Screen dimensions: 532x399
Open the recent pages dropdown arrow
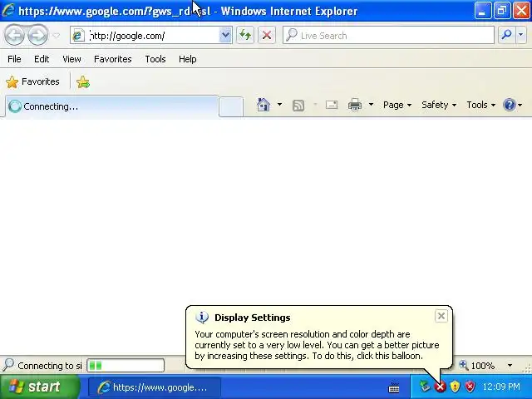(x=57, y=35)
